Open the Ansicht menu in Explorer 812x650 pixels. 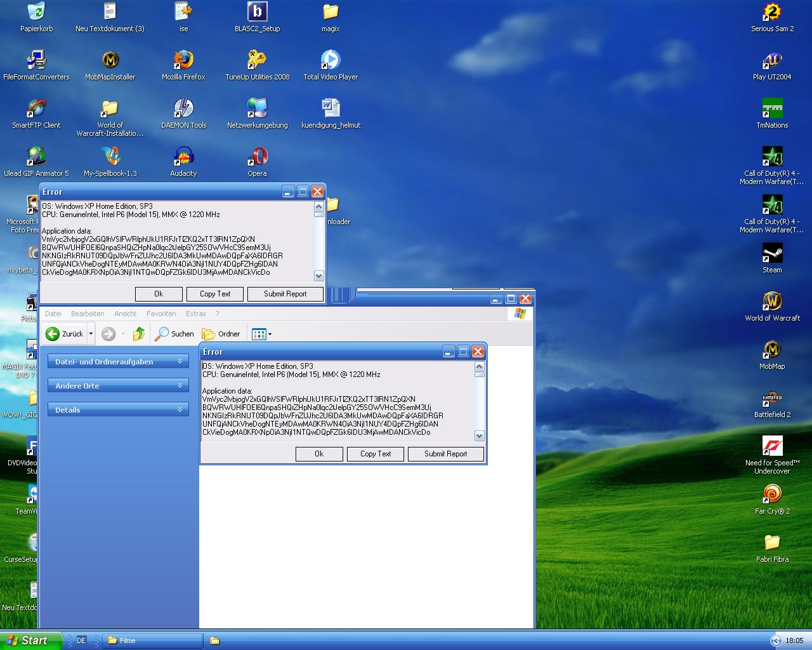click(125, 314)
